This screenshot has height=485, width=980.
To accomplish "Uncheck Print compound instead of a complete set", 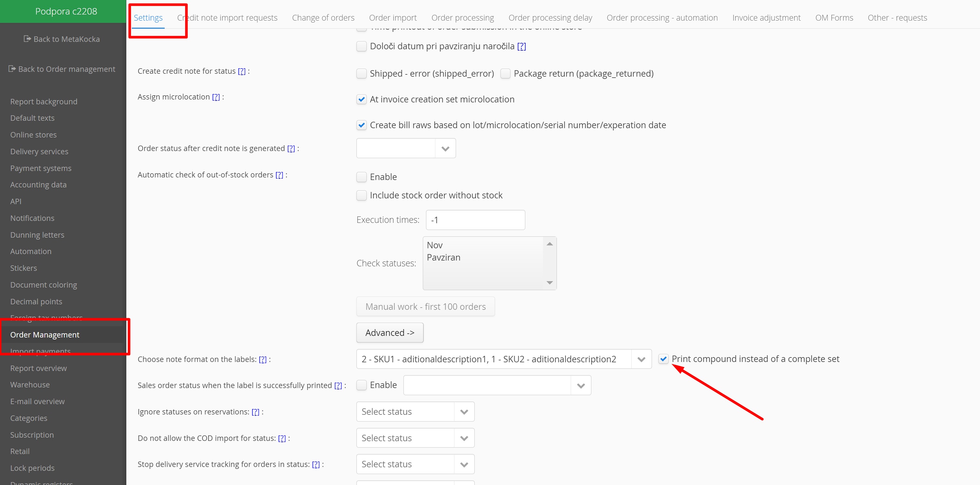I will click(x=663, y=359).
